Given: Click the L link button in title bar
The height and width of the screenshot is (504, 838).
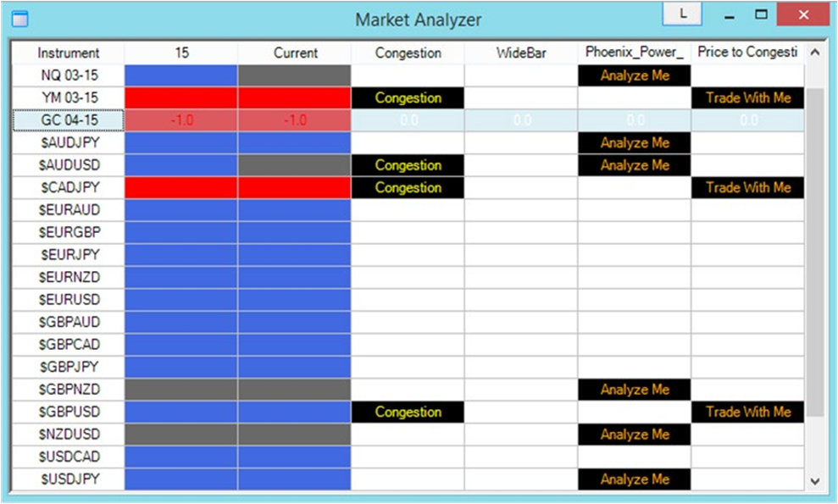Looking at the screenshot, I should [682, 14].
